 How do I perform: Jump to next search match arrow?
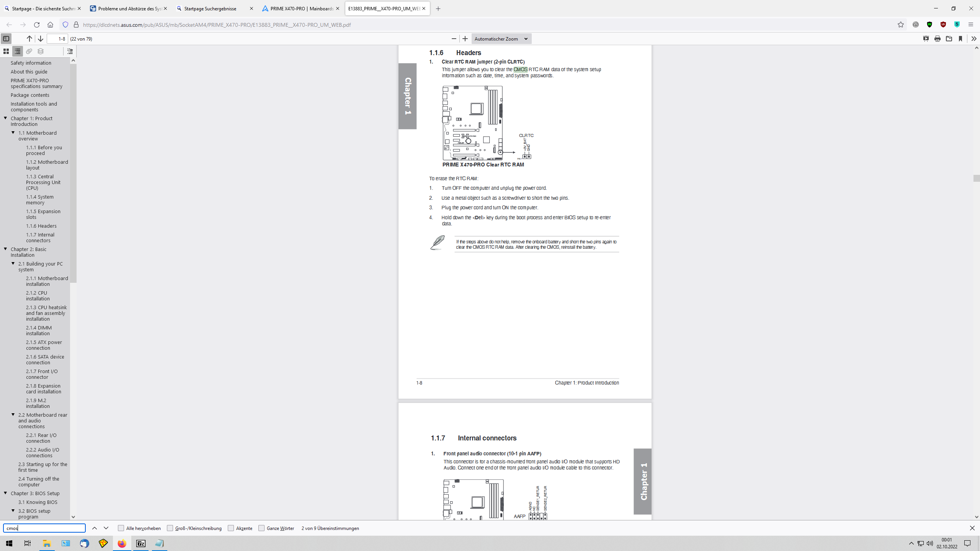point(106,528)
